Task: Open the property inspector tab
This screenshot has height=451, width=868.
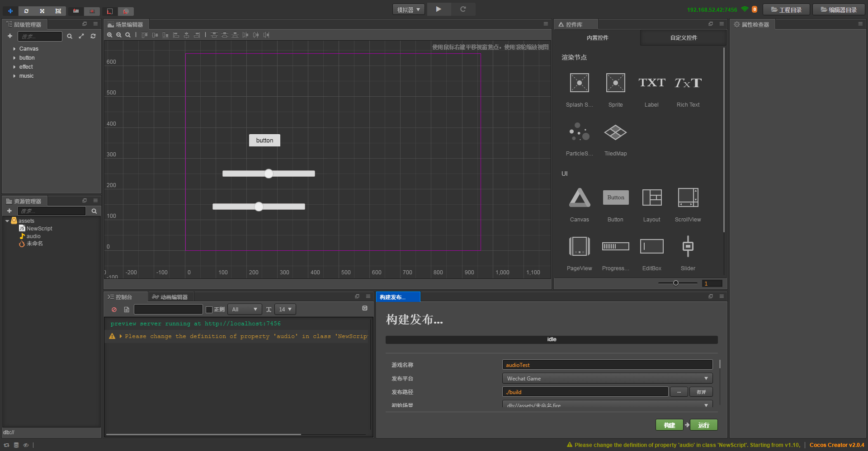Action: click(752, 24)
